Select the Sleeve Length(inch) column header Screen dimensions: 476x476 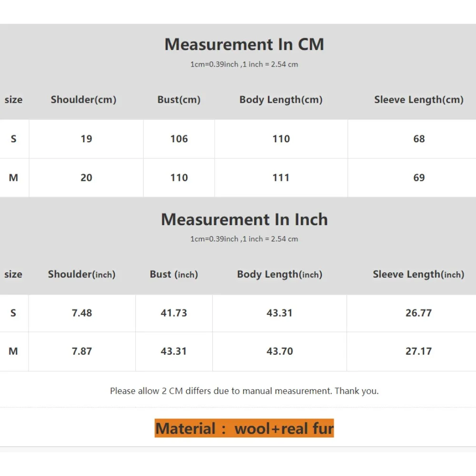(x=418, y=275)
